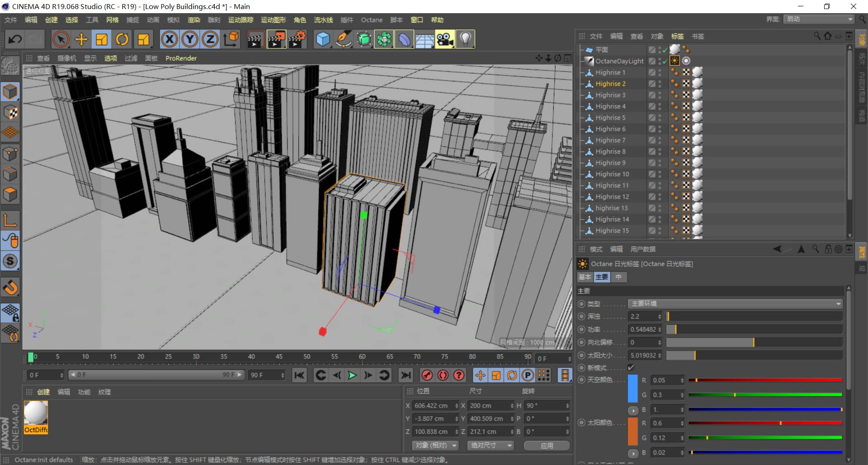Open the Octane menu
Viewport: 868px width, 465px height.
click(x=372, y=20)
